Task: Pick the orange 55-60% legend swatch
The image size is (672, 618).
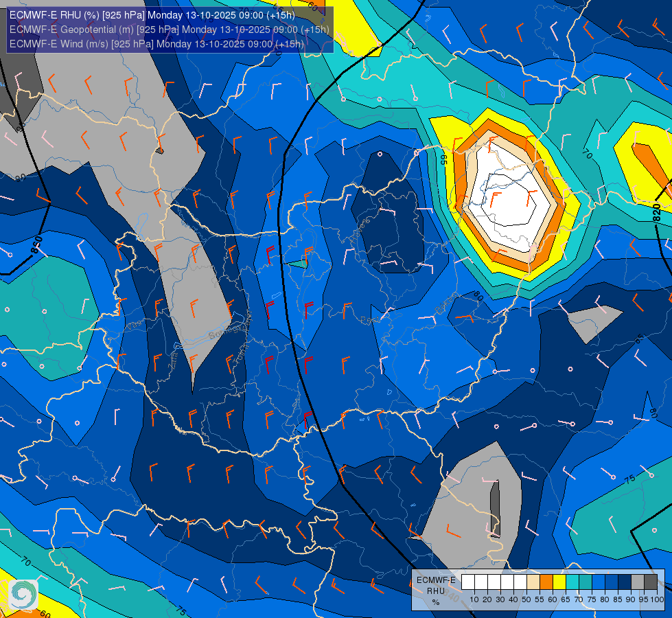Action: [x=546, y=582]
